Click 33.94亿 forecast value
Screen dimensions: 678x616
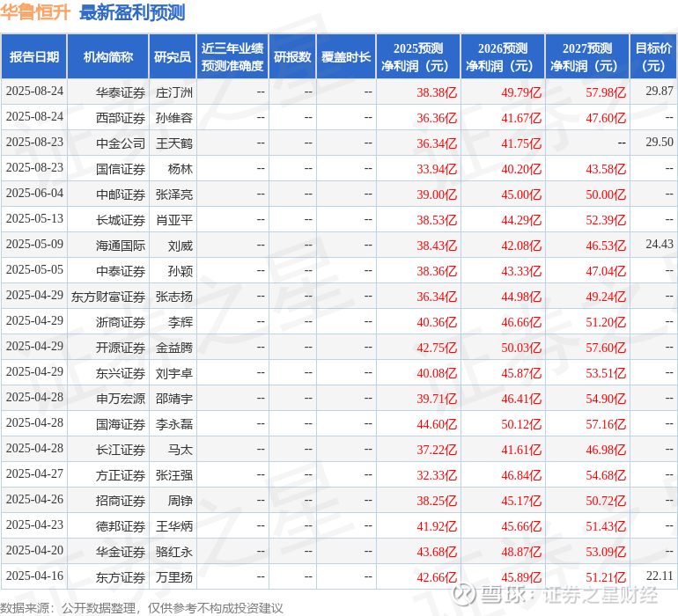pyautogui.click(x=436, y=169)
